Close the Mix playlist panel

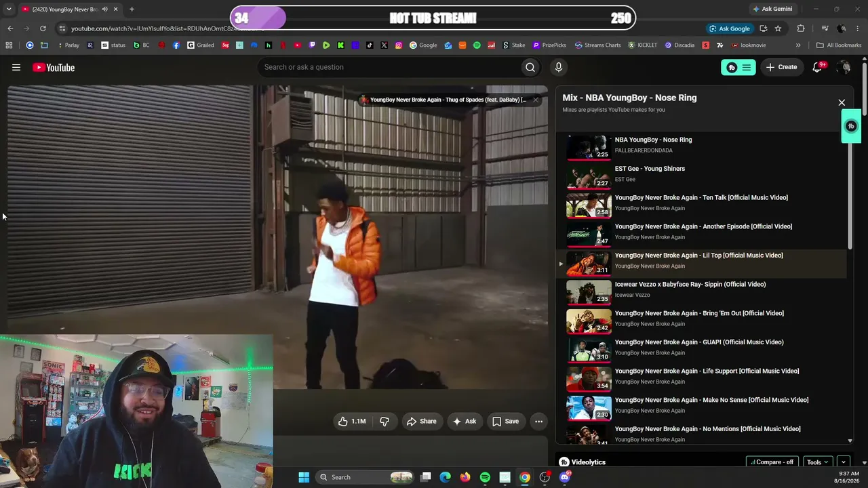[842, 103]
